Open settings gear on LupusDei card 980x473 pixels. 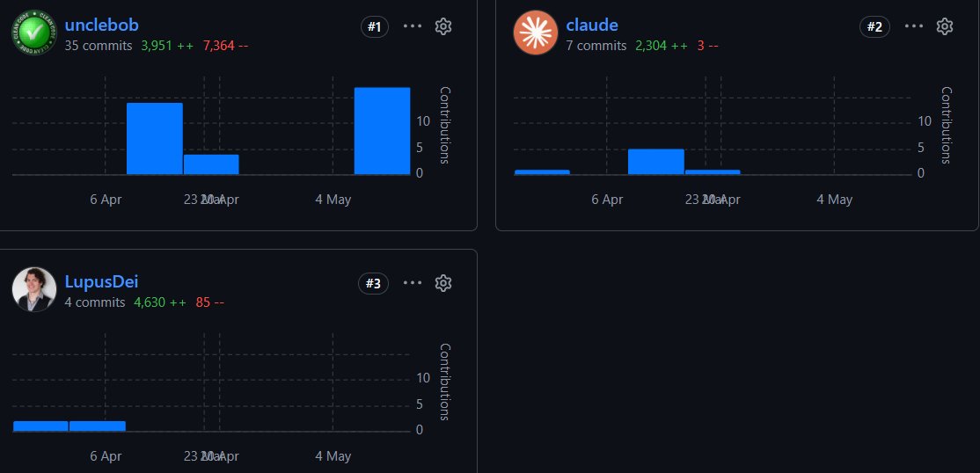tap(443, 283)
